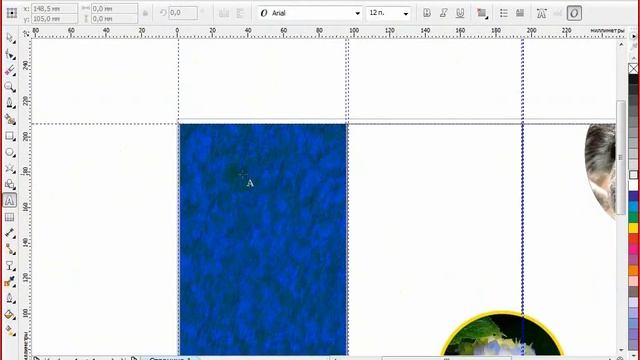This screenshot has width=640, height=360.
Task: Click the object width field
Action: pyautogui.click(x=114, y=8)
